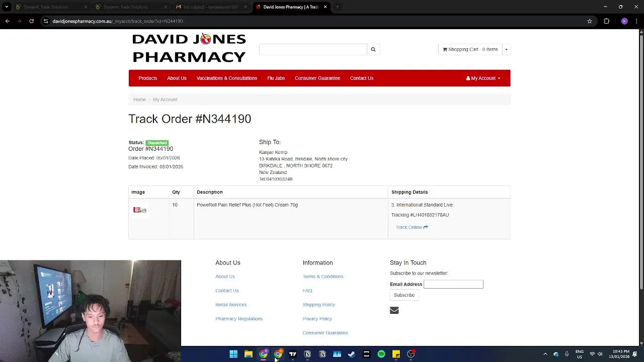Click the Subscribe button
This screenshot has height=362, width=644.
[404, 295]
